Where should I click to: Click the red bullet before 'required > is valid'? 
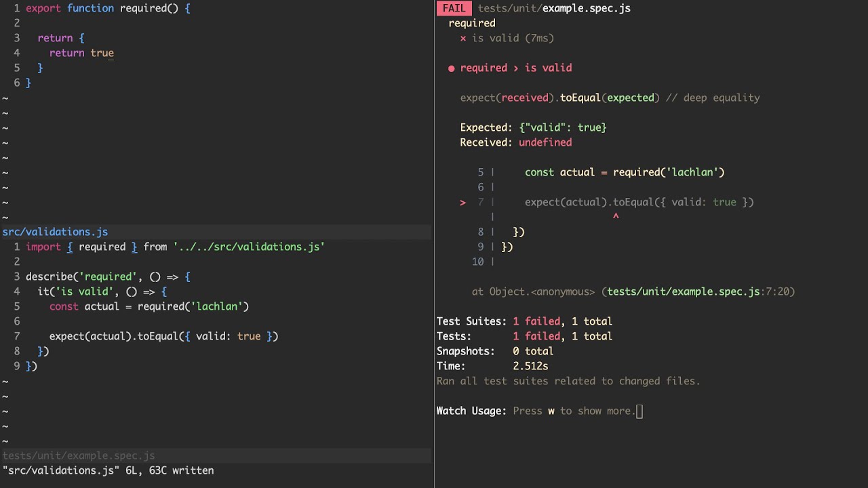451,68
